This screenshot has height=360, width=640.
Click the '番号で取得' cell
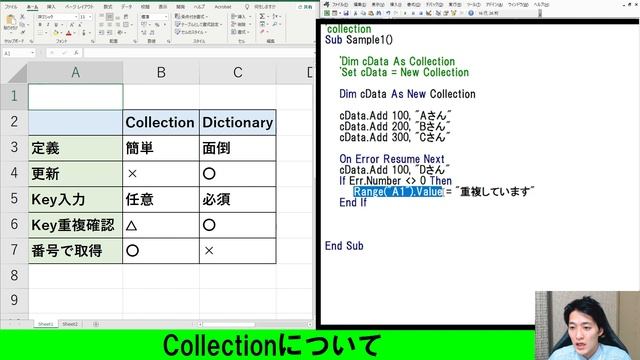75,251
